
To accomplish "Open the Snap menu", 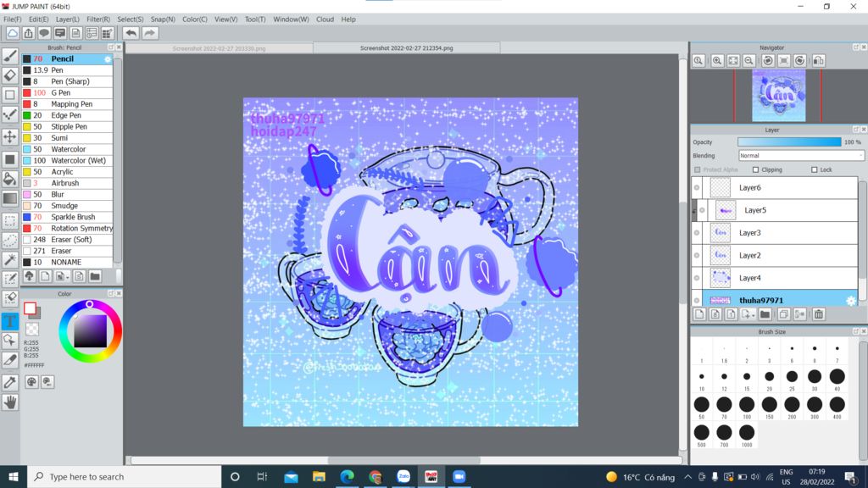I will [x=163, y=19].
